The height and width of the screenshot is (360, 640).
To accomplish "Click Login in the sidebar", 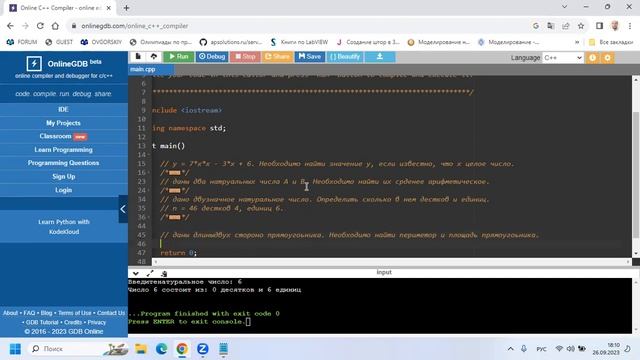I will point(63,190).
